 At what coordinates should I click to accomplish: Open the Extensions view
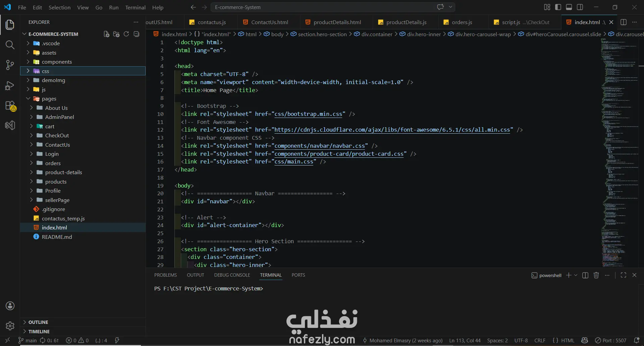coord(10,106)
